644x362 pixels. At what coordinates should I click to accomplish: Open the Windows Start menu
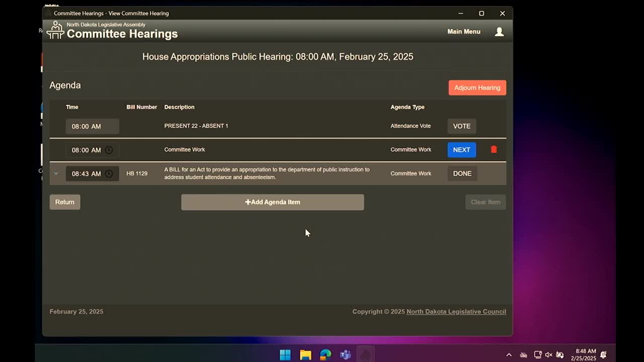(285, 354)
